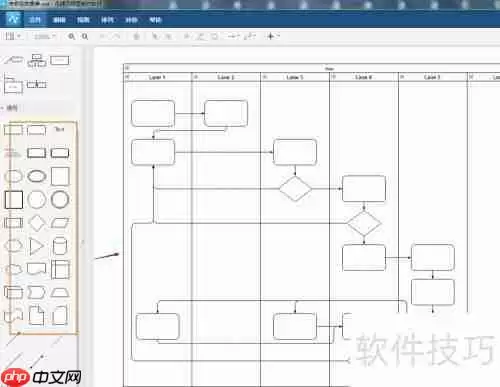Open the Arrange menu, fourth in menu bar
This screenshot has width=500, height=387.
[107, 20]
